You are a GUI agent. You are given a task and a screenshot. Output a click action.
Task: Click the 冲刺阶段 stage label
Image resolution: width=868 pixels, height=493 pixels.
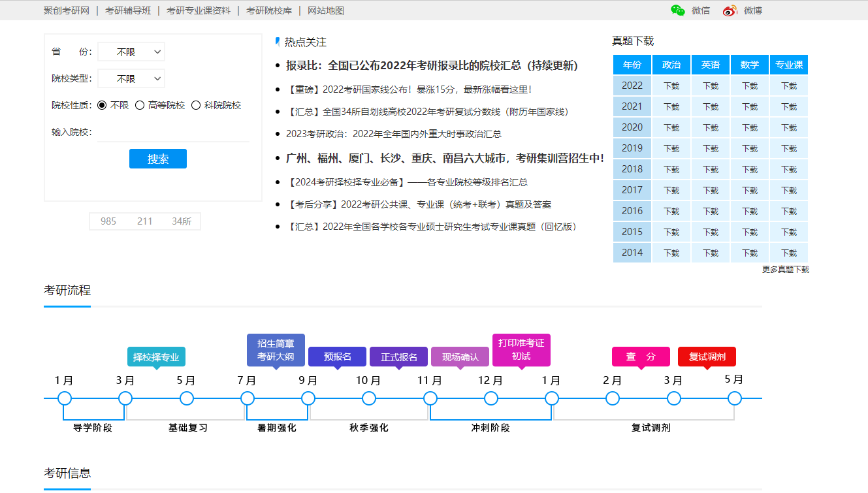(x=490, y=428)
